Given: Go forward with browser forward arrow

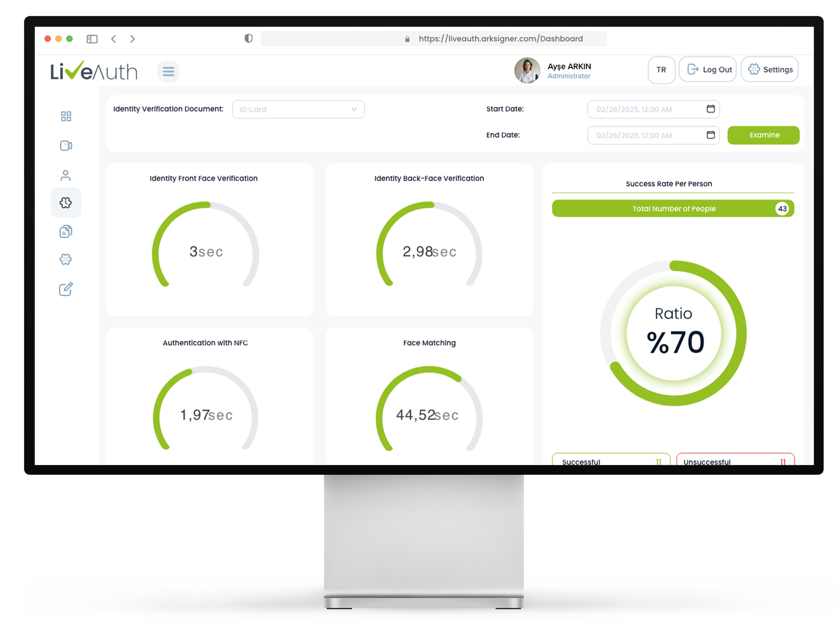Looking at the screenshot, I should point(132,39).
